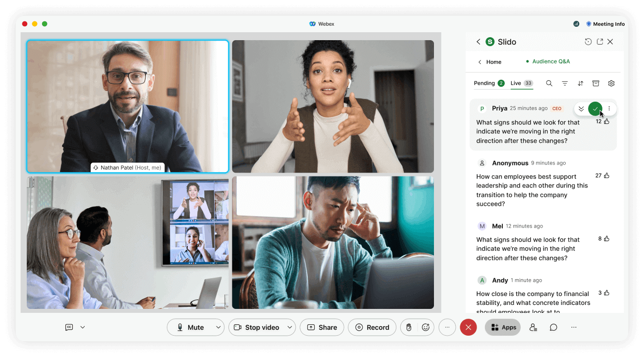Toggle like on Andy's question
This screenshot has width=644, height=357.
click(606, 293)
